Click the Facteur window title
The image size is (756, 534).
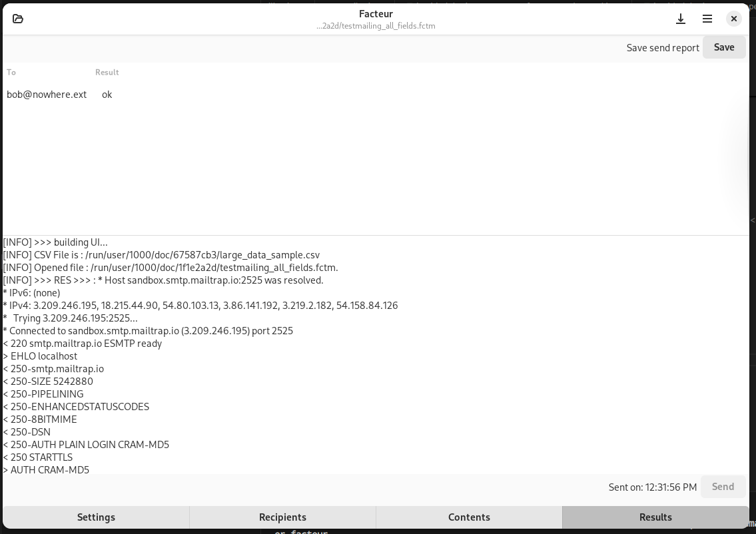pos(376,14)
